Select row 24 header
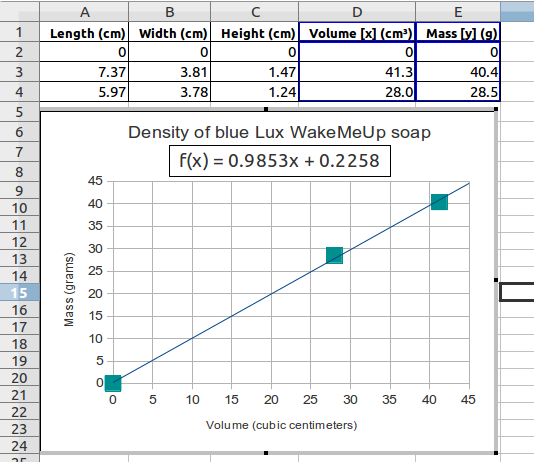This screenshot has height=462, width=534. [x=19, y=446]
